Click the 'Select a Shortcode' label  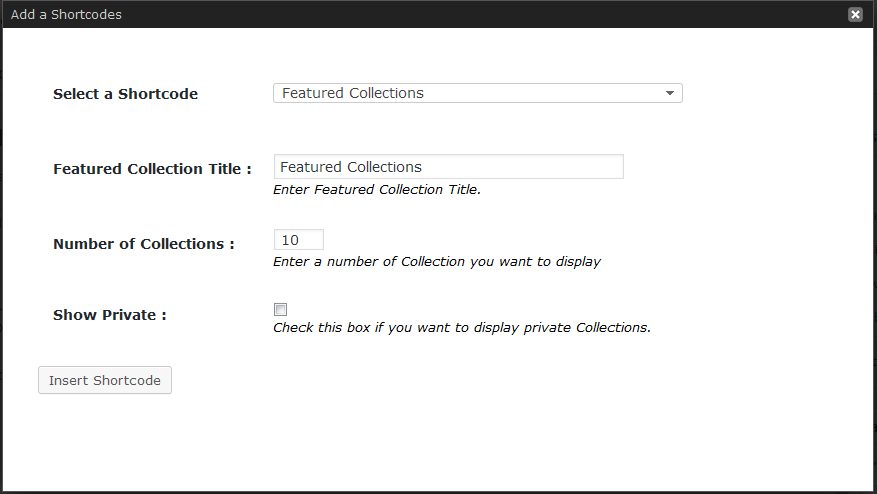(125, 94)
